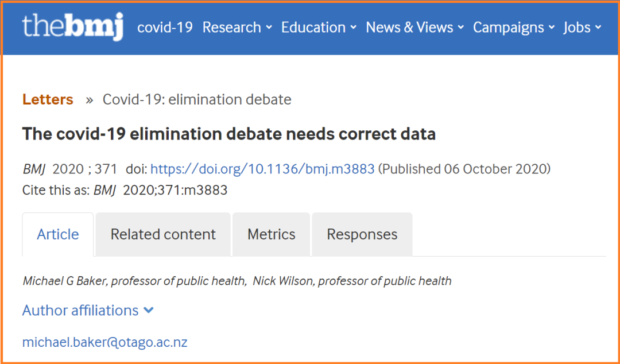Open the covid-19 navigation link
Viewport: 620px width, 364px height.
165,28
